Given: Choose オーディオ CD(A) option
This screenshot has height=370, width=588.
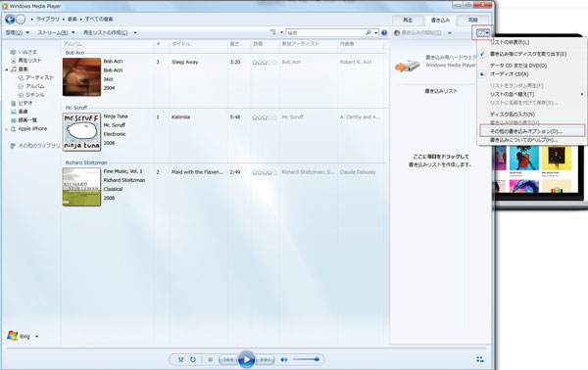Looking at the screenshot, I should 509,74.
